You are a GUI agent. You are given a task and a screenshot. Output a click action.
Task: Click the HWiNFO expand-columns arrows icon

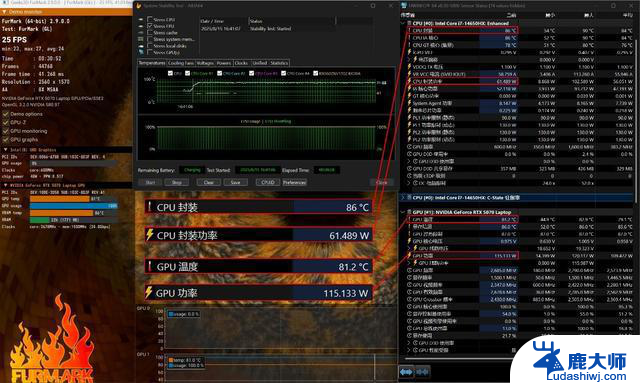point(406,372)
